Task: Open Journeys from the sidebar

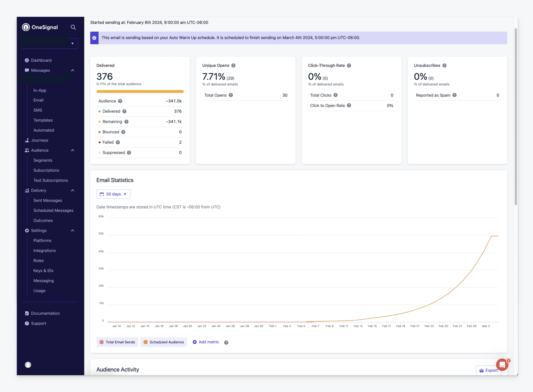Action: click(x=40, y=140)
